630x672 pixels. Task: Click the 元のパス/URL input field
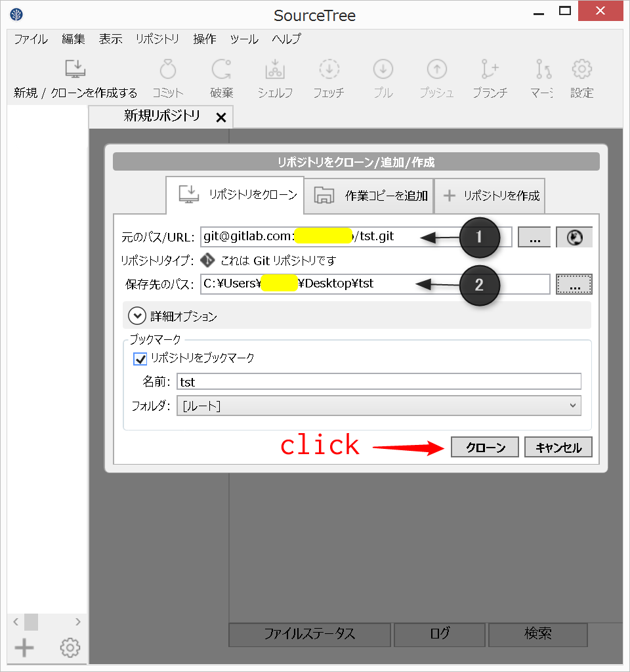tap(356, 237)
